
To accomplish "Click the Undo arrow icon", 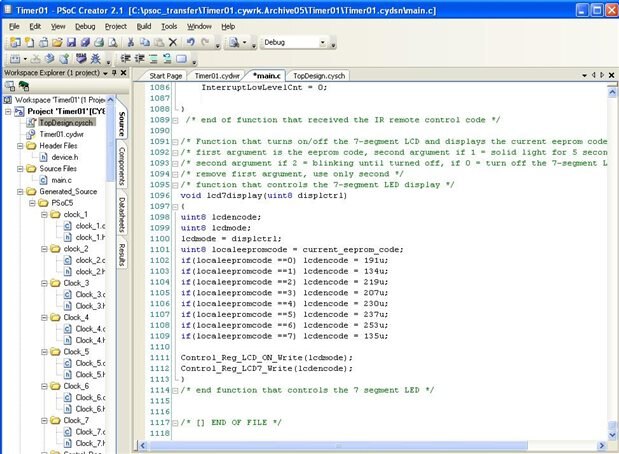I will point(190,43).
